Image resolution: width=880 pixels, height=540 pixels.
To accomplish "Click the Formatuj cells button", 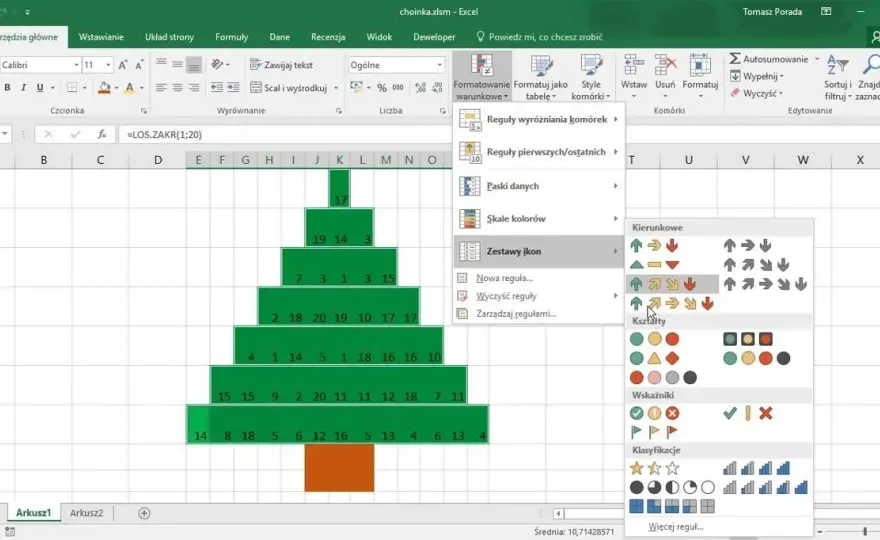I will [700, 77].
